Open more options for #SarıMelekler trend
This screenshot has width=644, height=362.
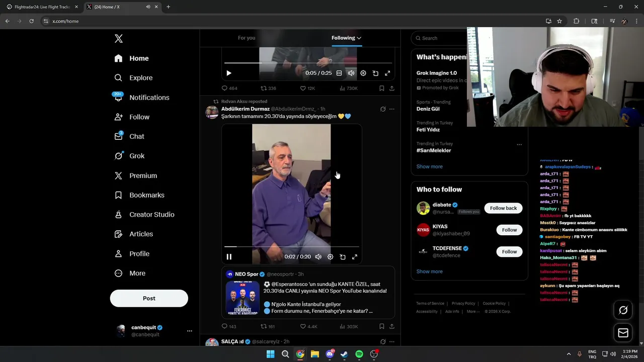519,145
